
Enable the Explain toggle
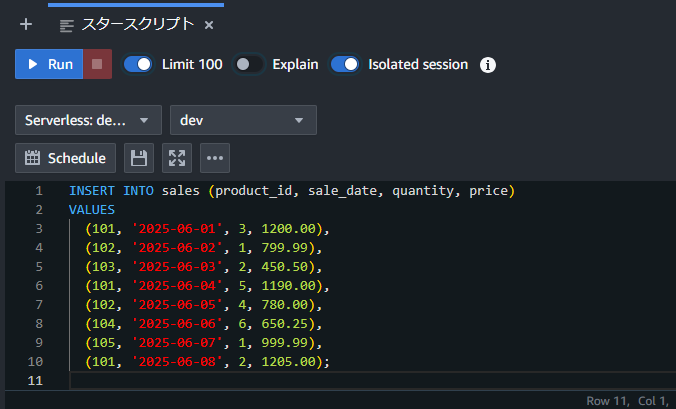coord(248,65)
